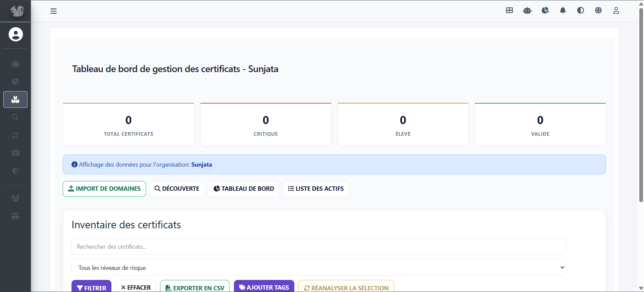Focus the Rechercher des certificats search field
The width and height of the screenshot is (644, 292).
[319, 246]
